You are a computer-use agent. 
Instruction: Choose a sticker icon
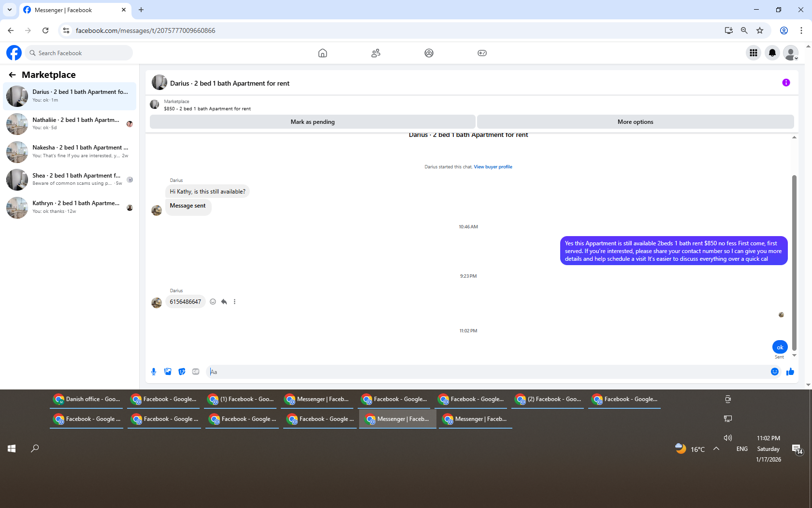click(x=182, y=372)
